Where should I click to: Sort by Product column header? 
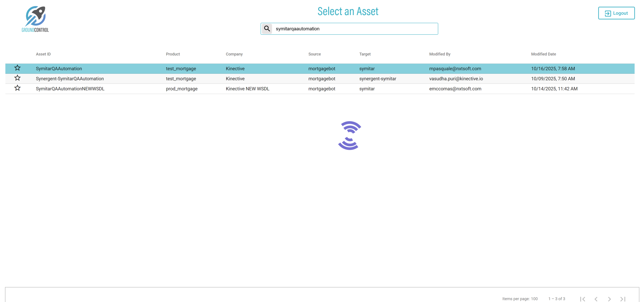[173, 54]
